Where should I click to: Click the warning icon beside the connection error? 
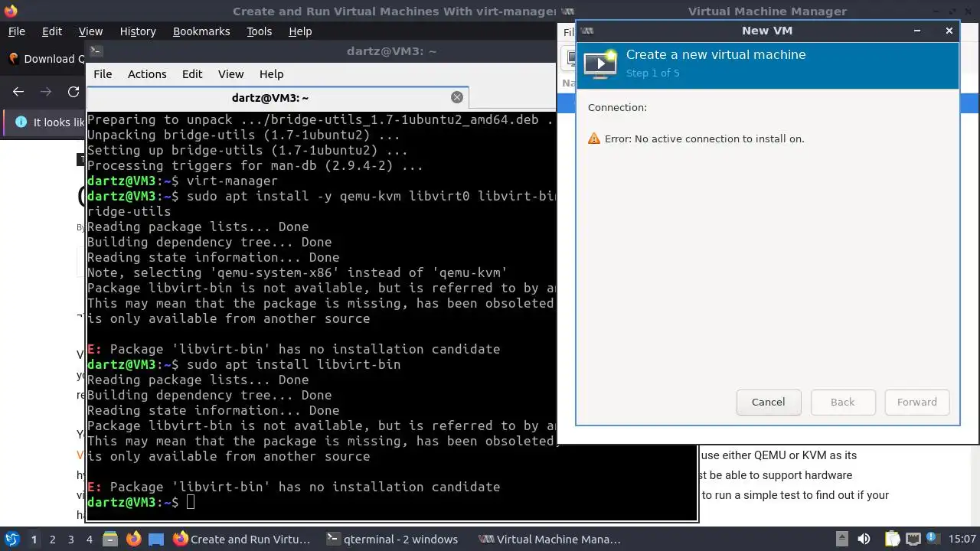[x=594, y=139]
